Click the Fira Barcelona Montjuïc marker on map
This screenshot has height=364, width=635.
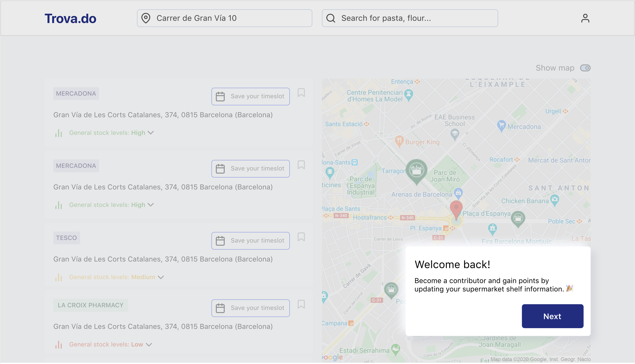pos(492,229)
